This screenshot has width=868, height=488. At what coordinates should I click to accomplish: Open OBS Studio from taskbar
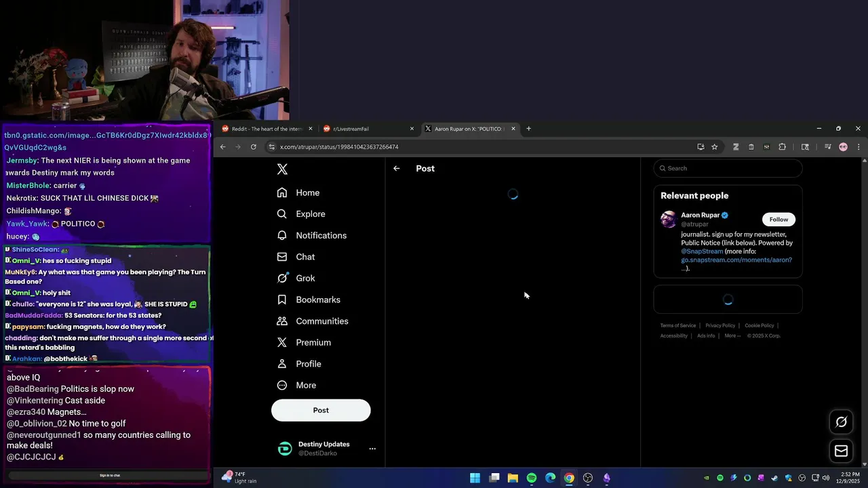point(588,478)
